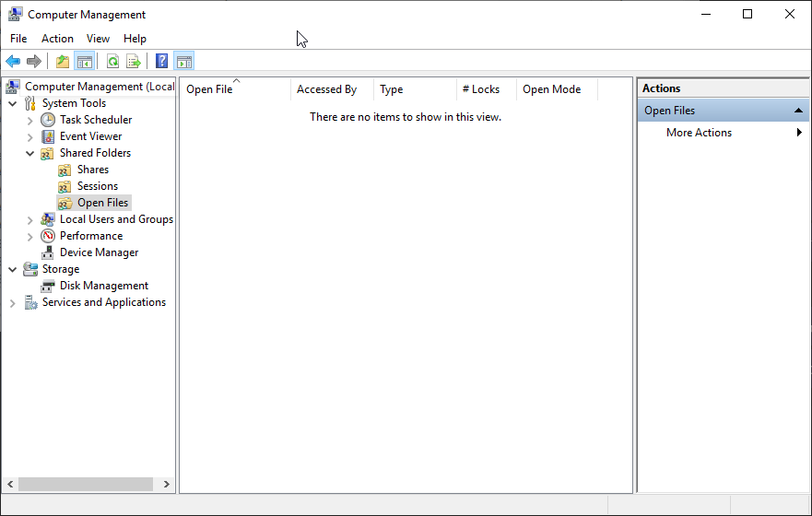
Task: Expand Services and Applications node
Action: point(13,302)
